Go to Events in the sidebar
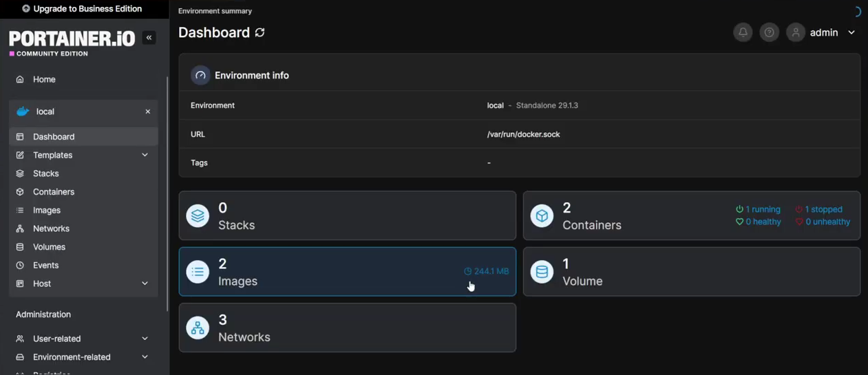This screenshot has width=868, height=375. click(x=45, y=266)
